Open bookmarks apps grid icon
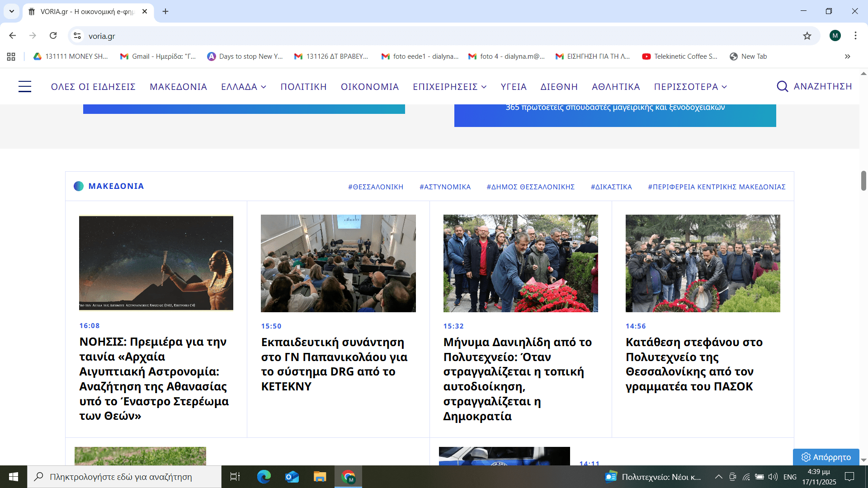The height and width of the screenshot is (488, 868). (11, 56)
